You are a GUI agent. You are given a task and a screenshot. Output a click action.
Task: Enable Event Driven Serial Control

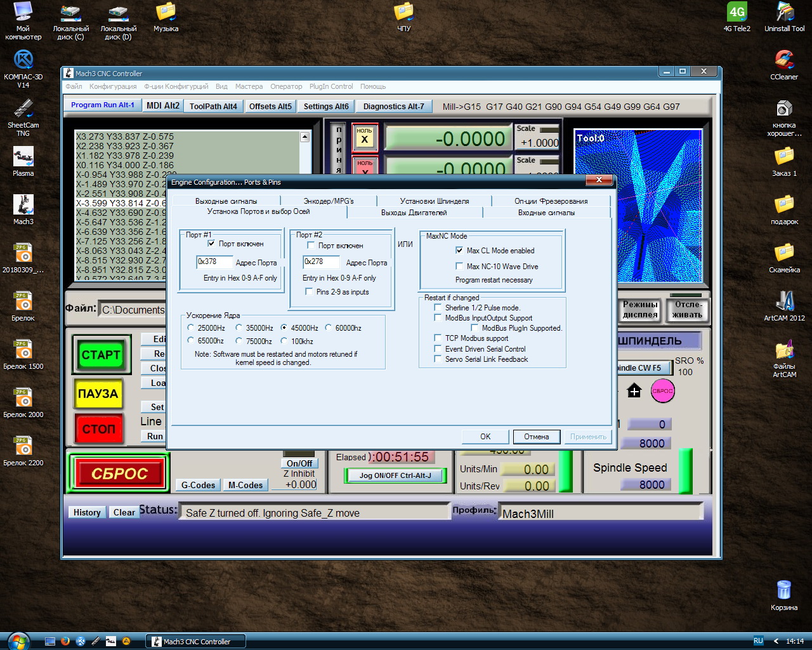pyautogui.click(x=438, y=348)
